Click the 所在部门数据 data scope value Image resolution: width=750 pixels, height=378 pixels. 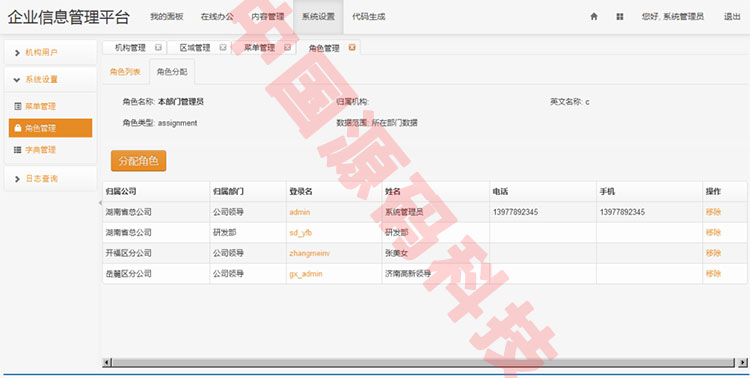395,123
